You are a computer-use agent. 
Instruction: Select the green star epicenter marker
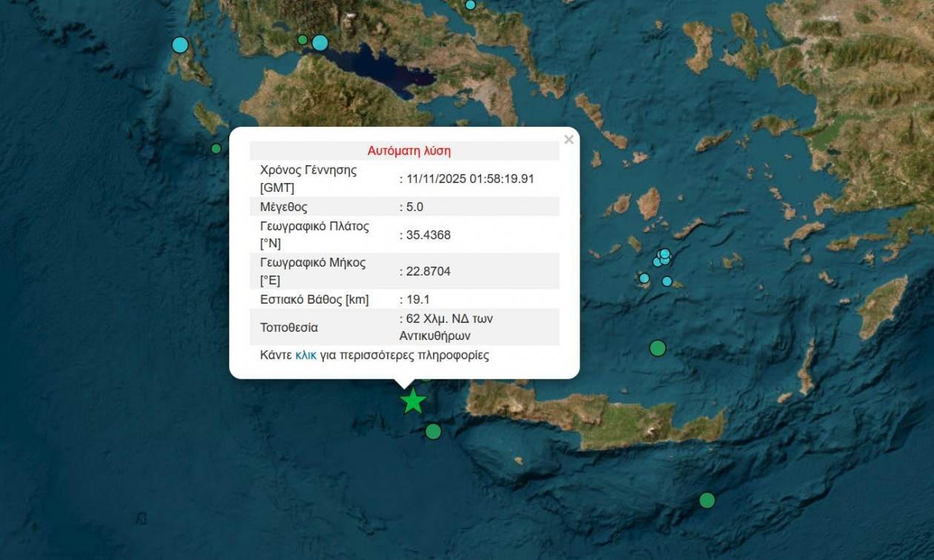[413, 401]
